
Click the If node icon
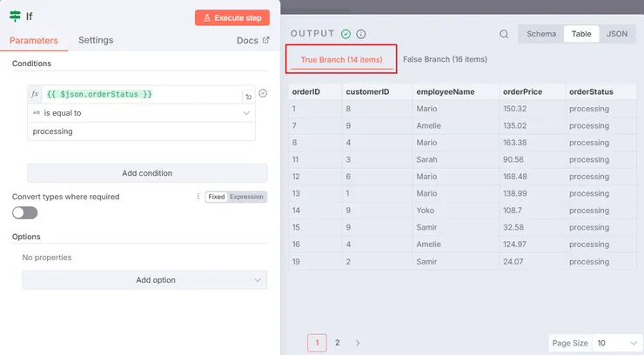click(x=16, y=17)
